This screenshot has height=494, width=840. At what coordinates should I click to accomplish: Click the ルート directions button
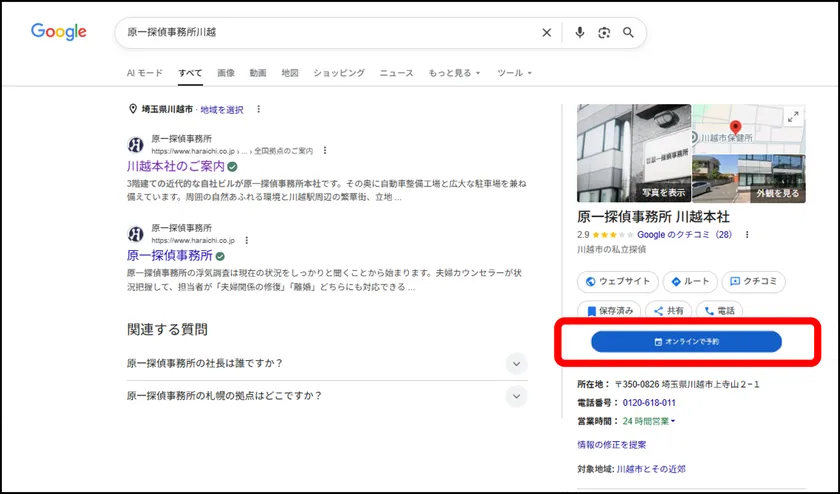coord(690,282)
